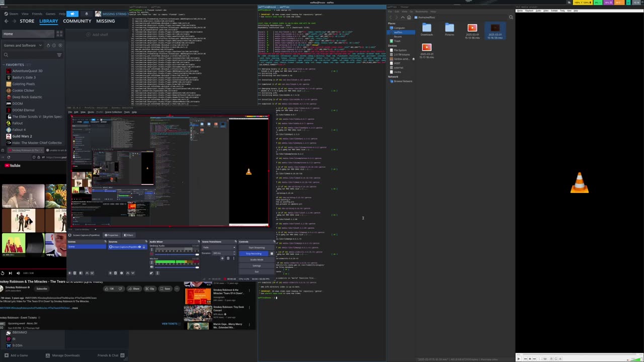Expand YouTube description with more link
The image size is (644, 362).
[x=75, y=308]
